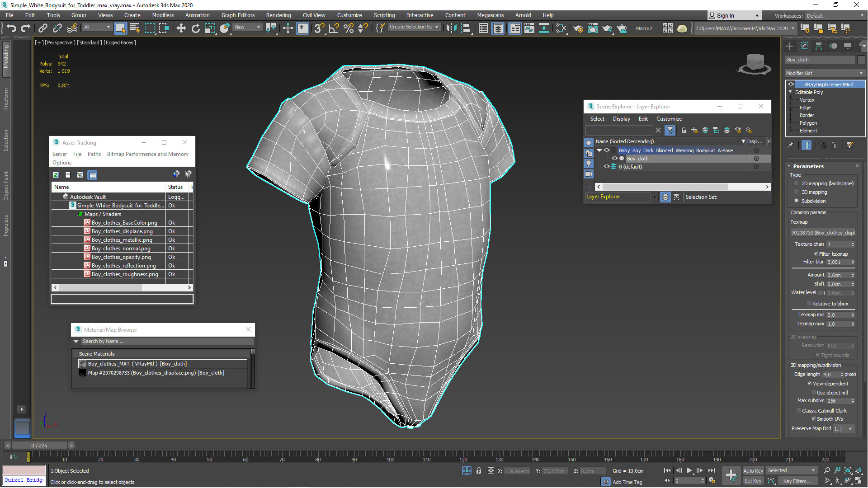This screenshot has height=488, width=868.
Task: Toggle View-dependent checkbox
Action: tap(810, 384)
